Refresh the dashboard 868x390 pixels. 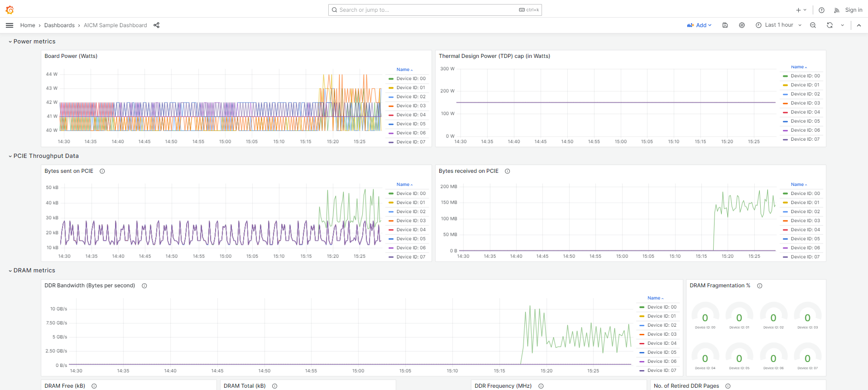tap(830, 25)
